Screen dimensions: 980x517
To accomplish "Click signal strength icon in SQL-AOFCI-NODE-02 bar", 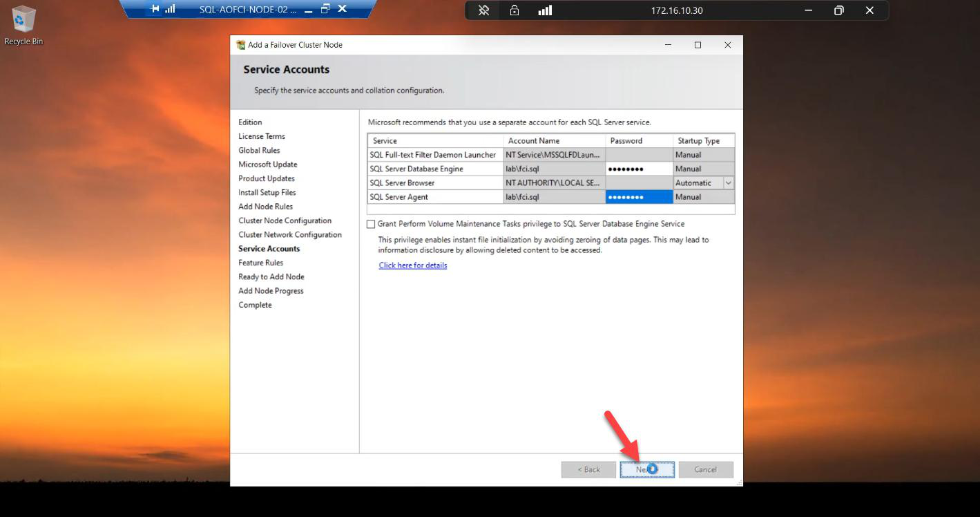I will point(170,9).
